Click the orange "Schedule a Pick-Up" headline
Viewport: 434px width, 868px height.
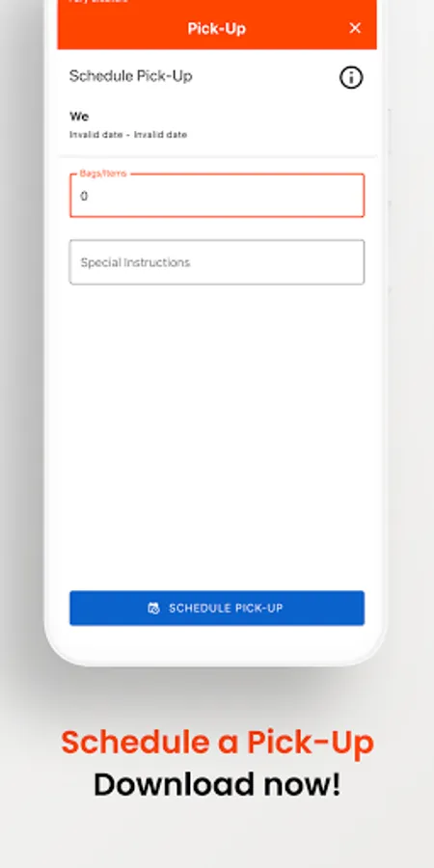pyautogui.click(x=218, y=743)
